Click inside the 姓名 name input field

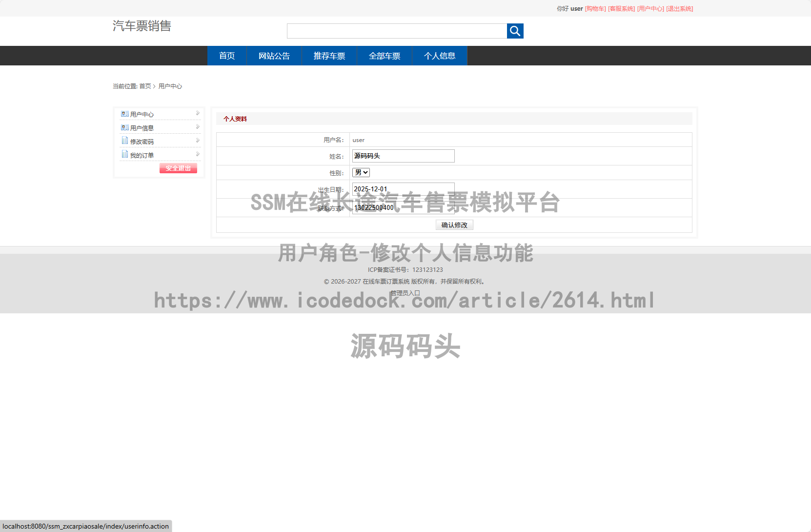pyautogui.click(x=403, y=156)
